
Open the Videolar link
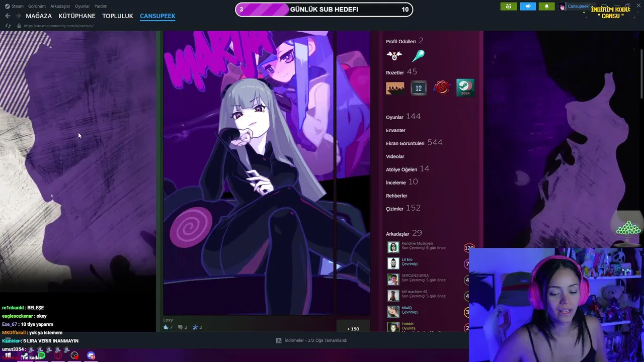[x=395, y=156]
